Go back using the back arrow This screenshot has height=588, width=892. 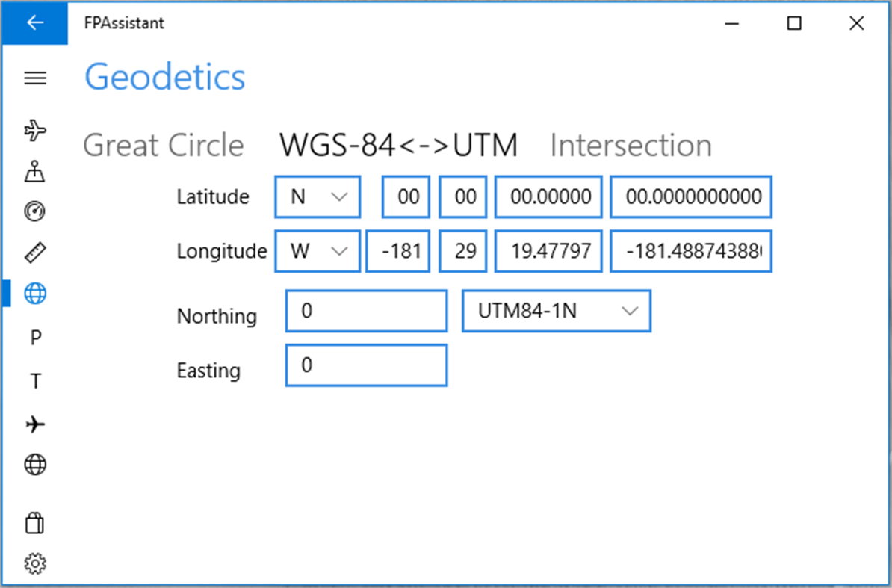coord(34,22)
